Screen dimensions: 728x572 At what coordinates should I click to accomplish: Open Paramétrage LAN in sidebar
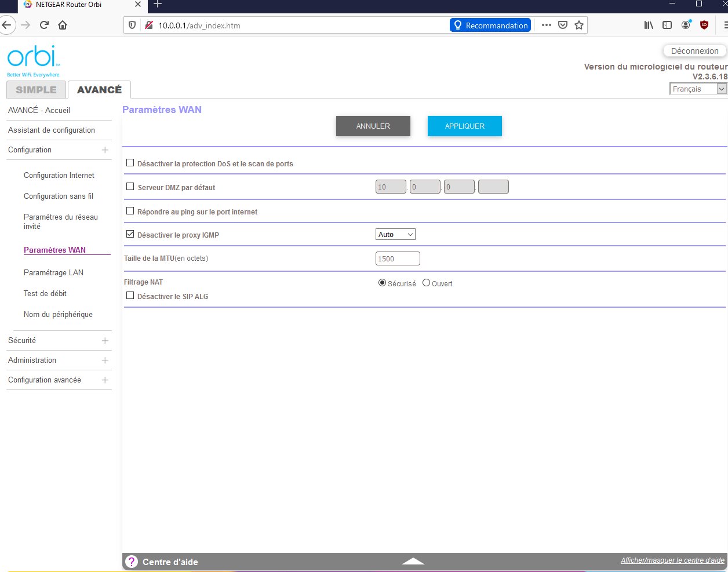tap(53, 272)
